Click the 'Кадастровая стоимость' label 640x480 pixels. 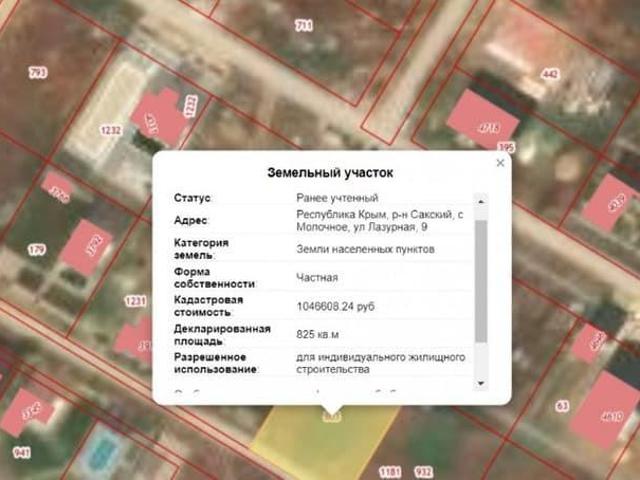[x=208, y=306]
